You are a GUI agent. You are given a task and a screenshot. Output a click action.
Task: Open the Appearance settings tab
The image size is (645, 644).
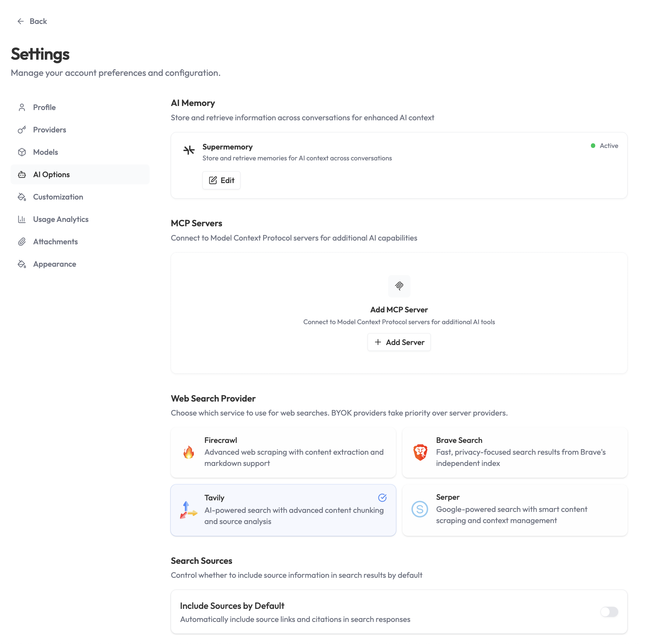point(54,264)
